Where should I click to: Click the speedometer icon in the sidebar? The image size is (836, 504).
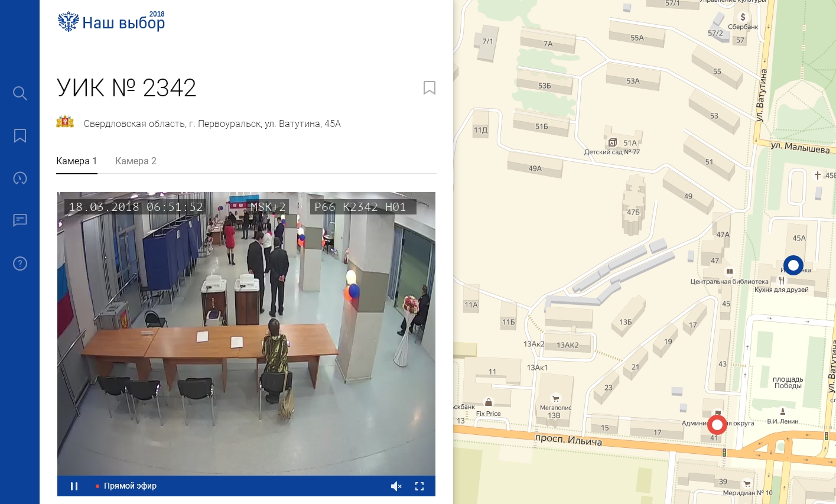(x=20, y=178)
